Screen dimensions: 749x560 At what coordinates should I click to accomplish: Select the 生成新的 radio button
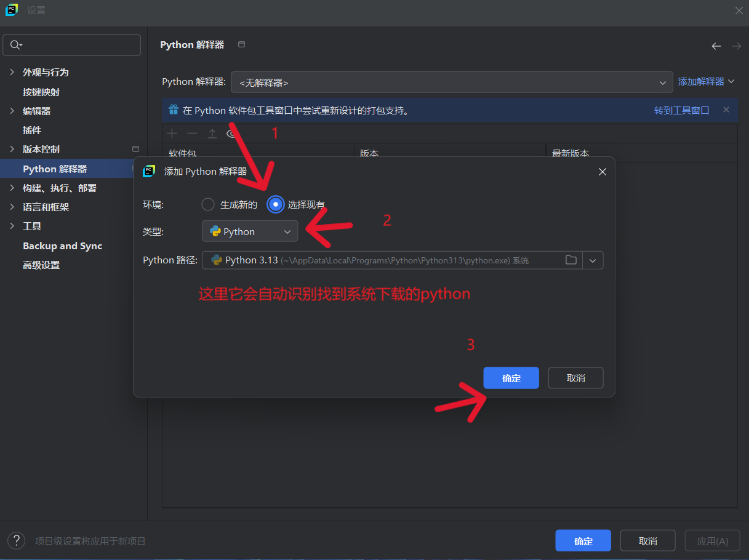[209, 204]
